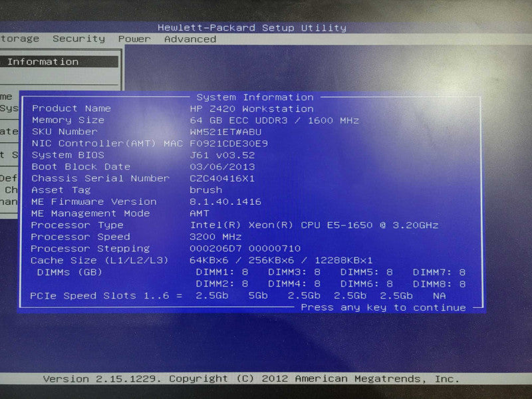Viewport: 532px width, 399px height.
Task: Open the Power menu
Action: click(134, 39)
